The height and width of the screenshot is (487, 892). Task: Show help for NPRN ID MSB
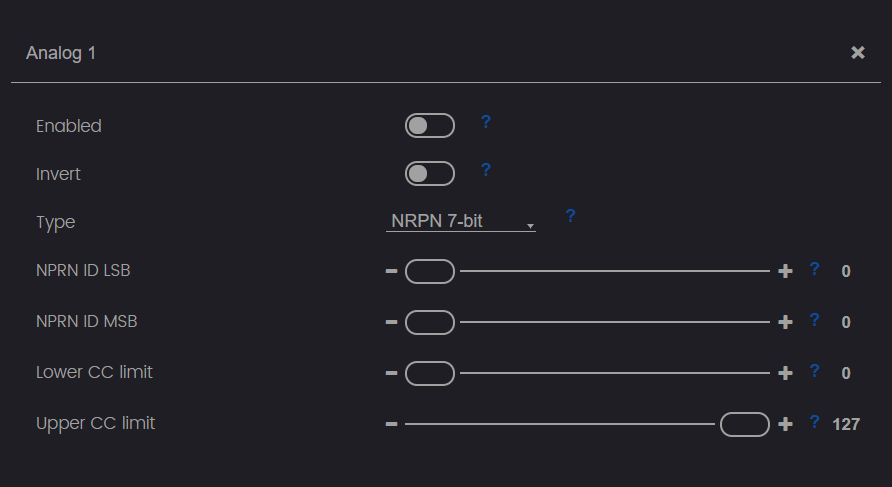[x=815, y=320]
